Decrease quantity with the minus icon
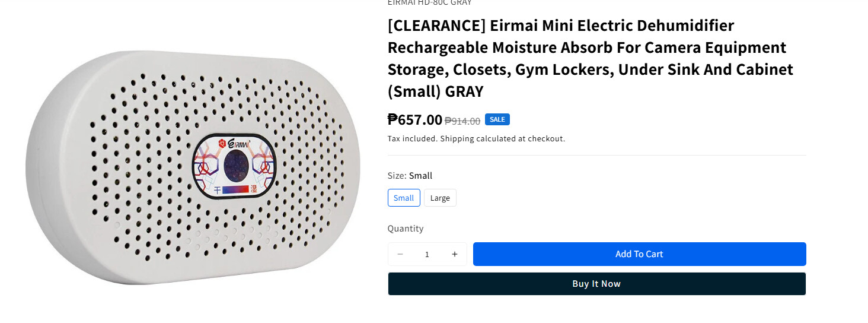Image resolution: width=868 pixels, height=323 pixels. (400, 254)
